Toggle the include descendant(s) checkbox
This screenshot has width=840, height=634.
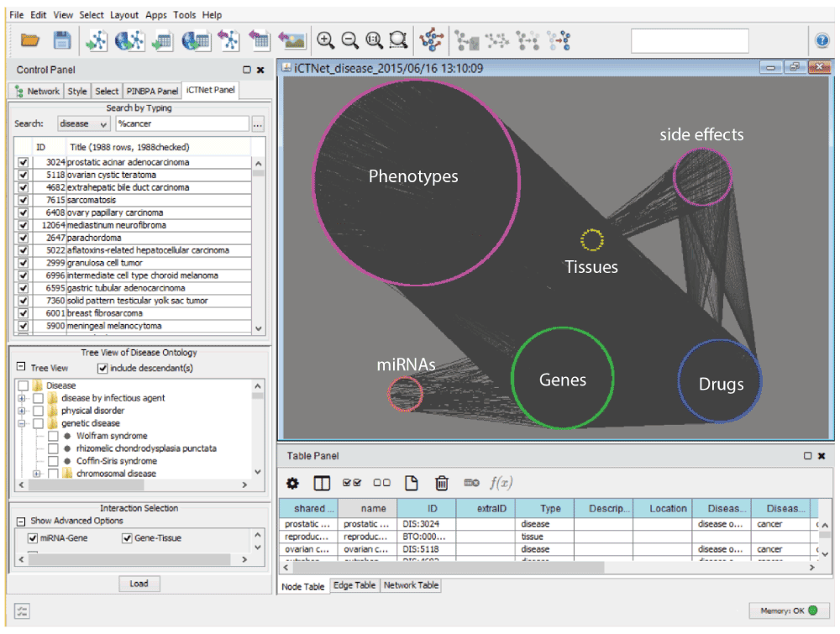coord(102,368)
